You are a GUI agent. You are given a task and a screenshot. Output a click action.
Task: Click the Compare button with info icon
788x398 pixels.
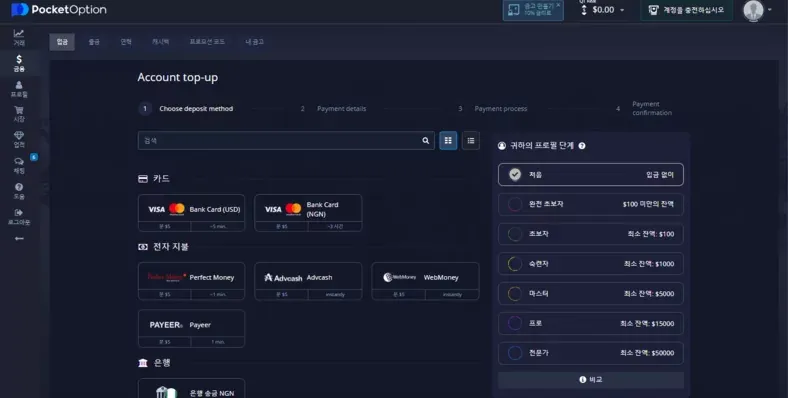click(x=590, y=379)
